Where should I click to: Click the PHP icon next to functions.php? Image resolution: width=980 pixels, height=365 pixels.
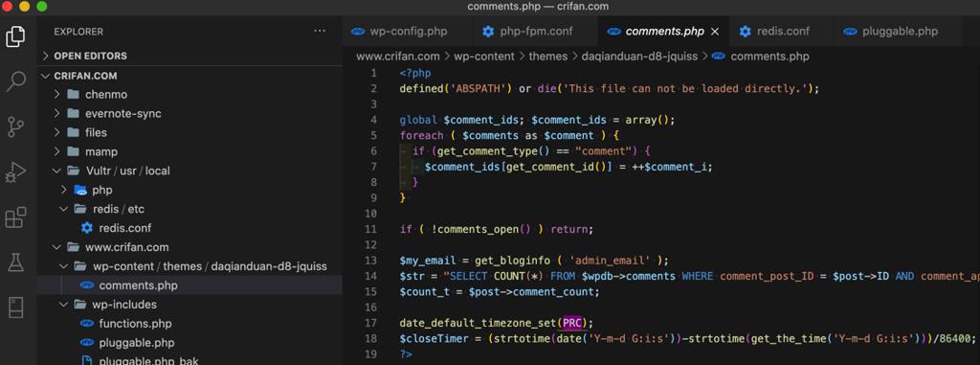click(x=87, y=324)
